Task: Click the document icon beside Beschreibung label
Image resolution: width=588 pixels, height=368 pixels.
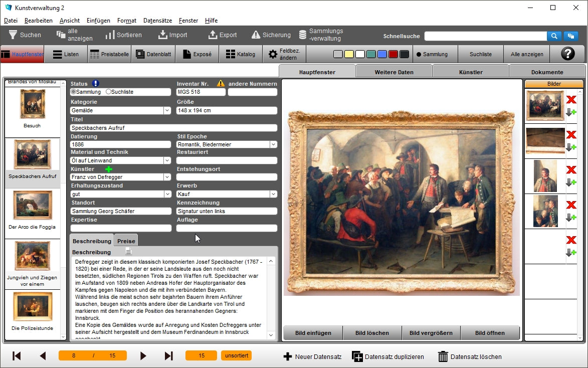Action: [x=128, y=251]
